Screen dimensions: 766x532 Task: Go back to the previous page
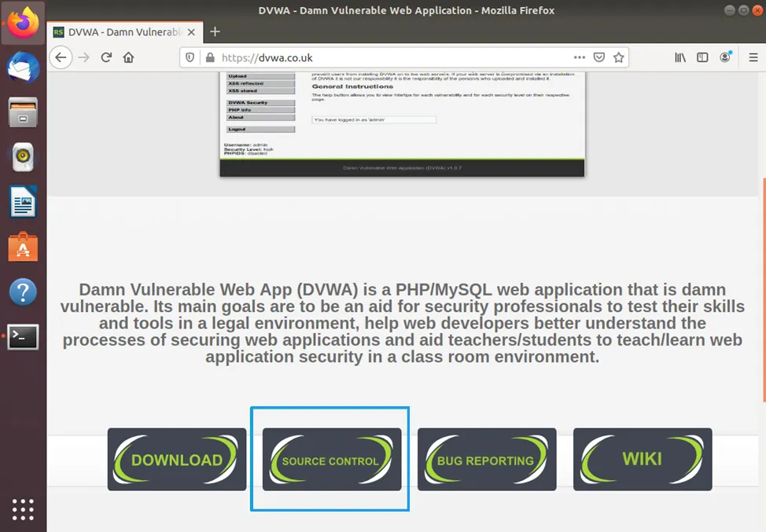61,57
